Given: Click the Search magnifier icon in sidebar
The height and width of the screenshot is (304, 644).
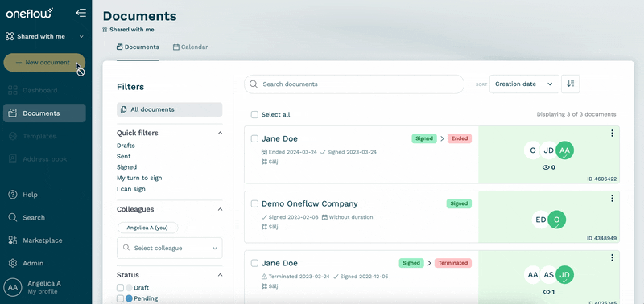Looking at the screenshot, I should 13,217.
